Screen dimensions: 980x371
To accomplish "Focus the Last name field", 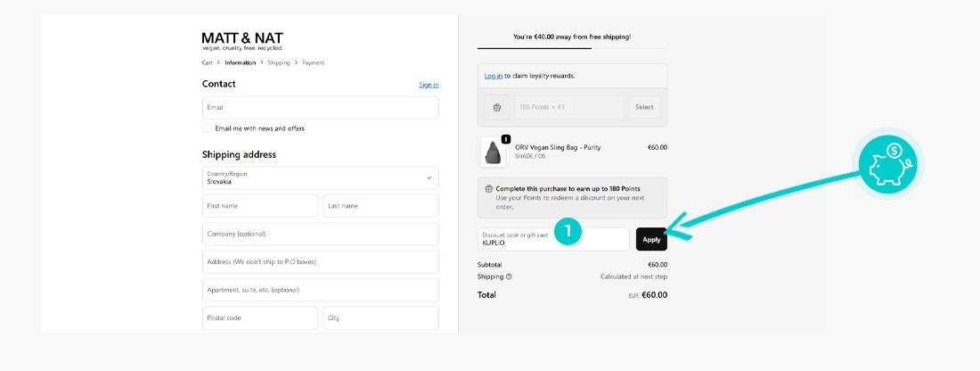I will click(x=381, y=206).
